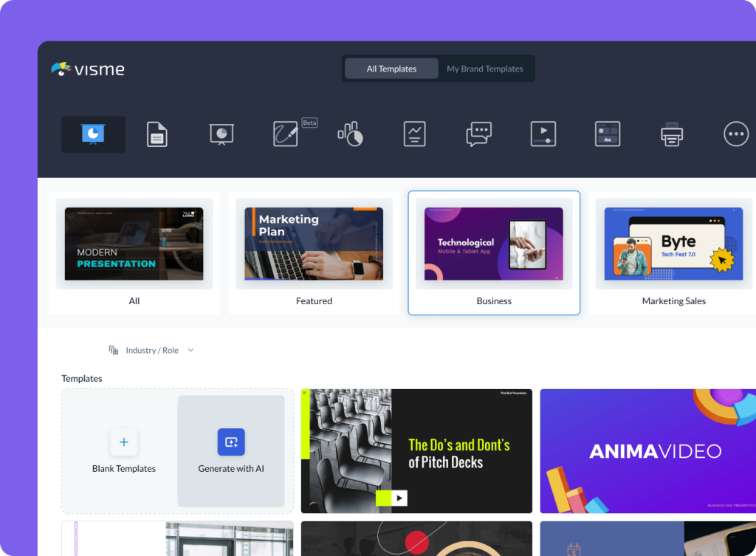Select the Mockups image icon
Viewport: 756px width, 556px height.
[x=607, y=134]
